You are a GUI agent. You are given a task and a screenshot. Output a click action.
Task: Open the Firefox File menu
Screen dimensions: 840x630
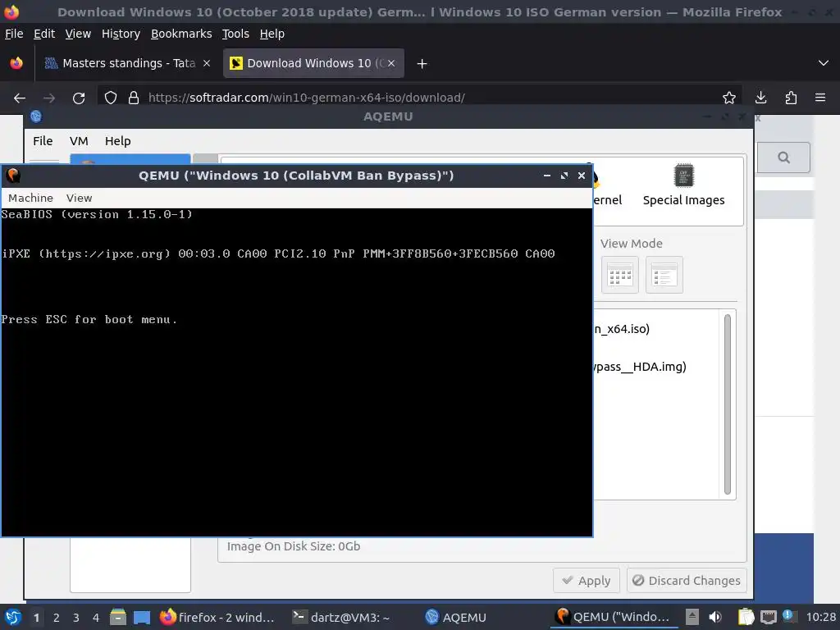[x=14, y=34]
